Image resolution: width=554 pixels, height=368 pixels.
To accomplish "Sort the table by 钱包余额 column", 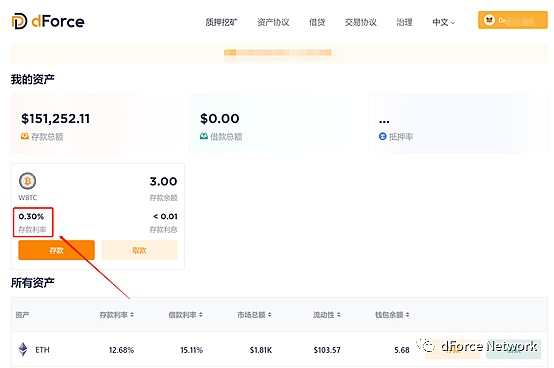I will (x=392, y=315).
